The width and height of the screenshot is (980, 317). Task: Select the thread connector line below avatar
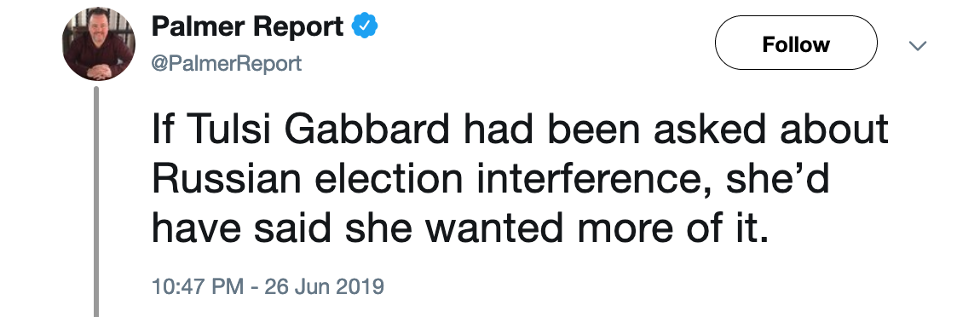(96, 201)
